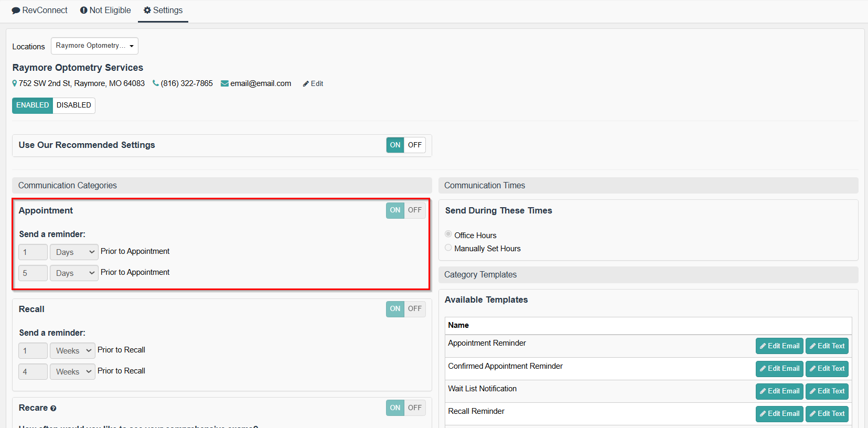Click the Not Eligible exclamation icon
The height and width of the screenshot is (428, 868).
(x=83, y=10)
